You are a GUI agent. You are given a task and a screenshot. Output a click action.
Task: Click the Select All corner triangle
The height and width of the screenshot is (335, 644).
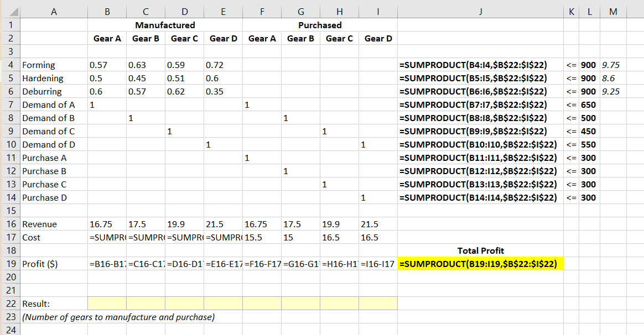click(11, 9)
